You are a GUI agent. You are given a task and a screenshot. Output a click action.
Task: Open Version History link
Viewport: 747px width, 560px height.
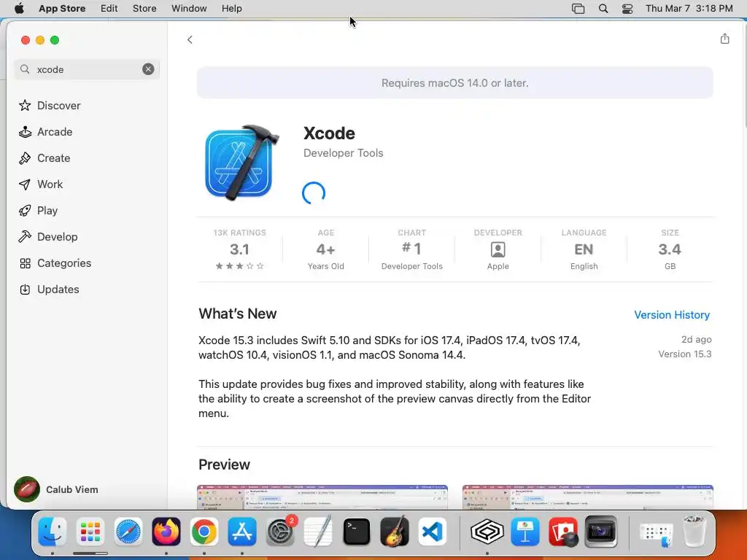(x=672, y=315)
